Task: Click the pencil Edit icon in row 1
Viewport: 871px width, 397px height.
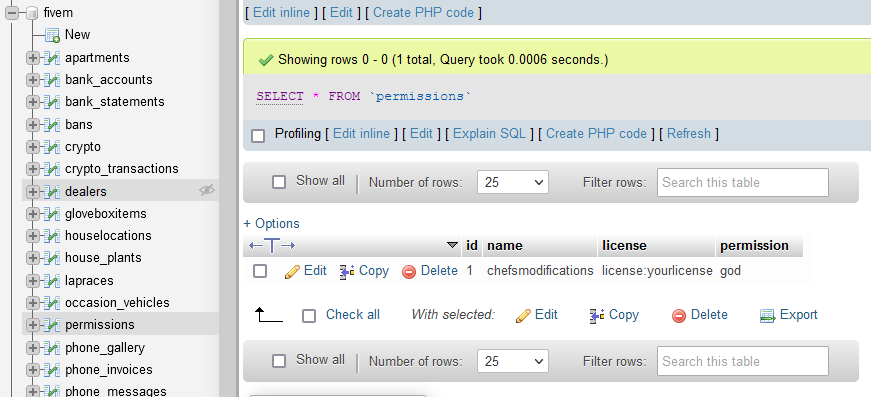Action: (x=292, y=272)
